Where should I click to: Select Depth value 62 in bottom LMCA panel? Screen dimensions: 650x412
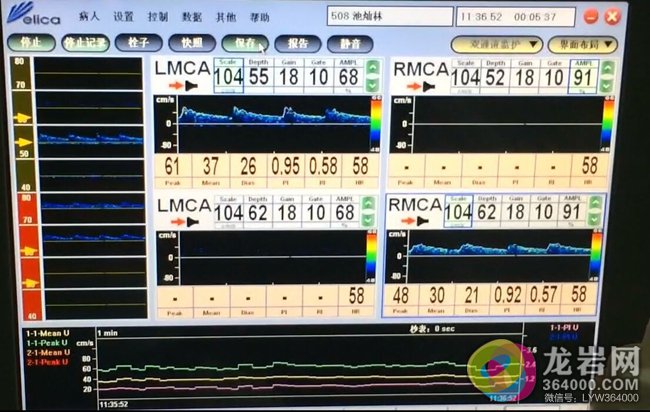[x=258, y=212]
